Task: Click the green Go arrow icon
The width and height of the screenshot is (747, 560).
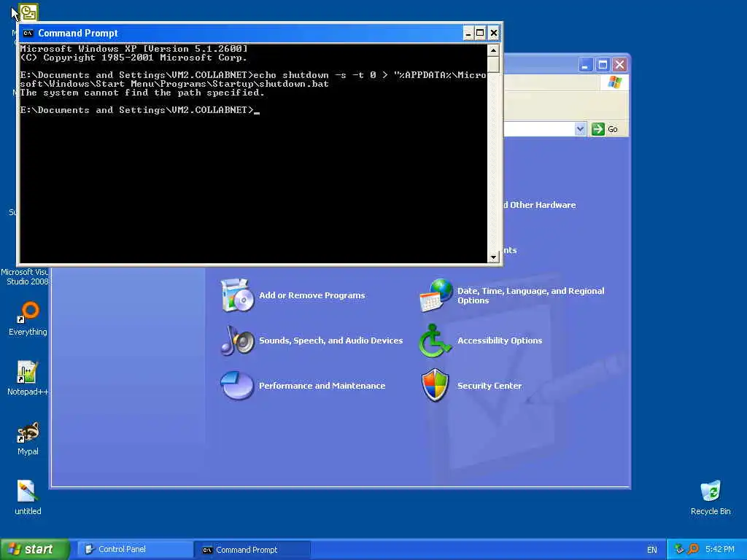Action: point(598,129)
